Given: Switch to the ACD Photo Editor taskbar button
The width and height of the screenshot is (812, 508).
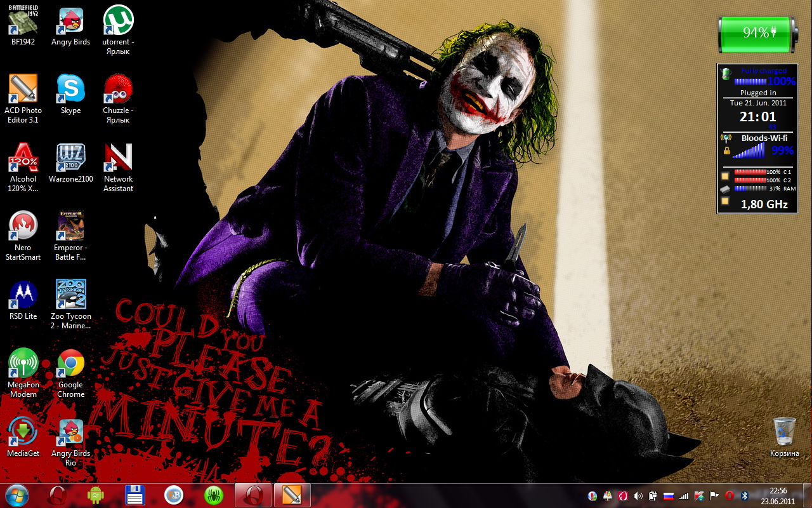Looking at the screenshot, I should pos(292,495).
